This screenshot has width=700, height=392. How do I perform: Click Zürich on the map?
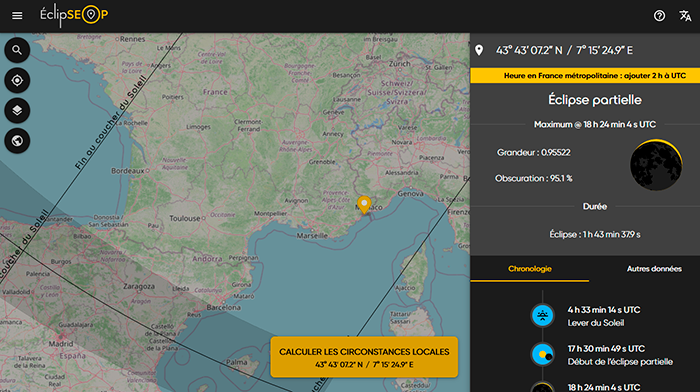point(399,64)
